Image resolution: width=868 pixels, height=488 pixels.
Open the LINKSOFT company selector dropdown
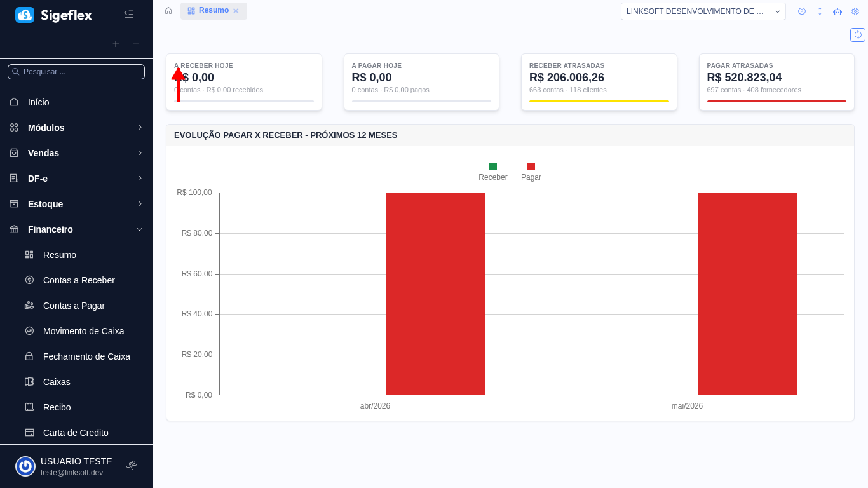click(x=703, y=11)
